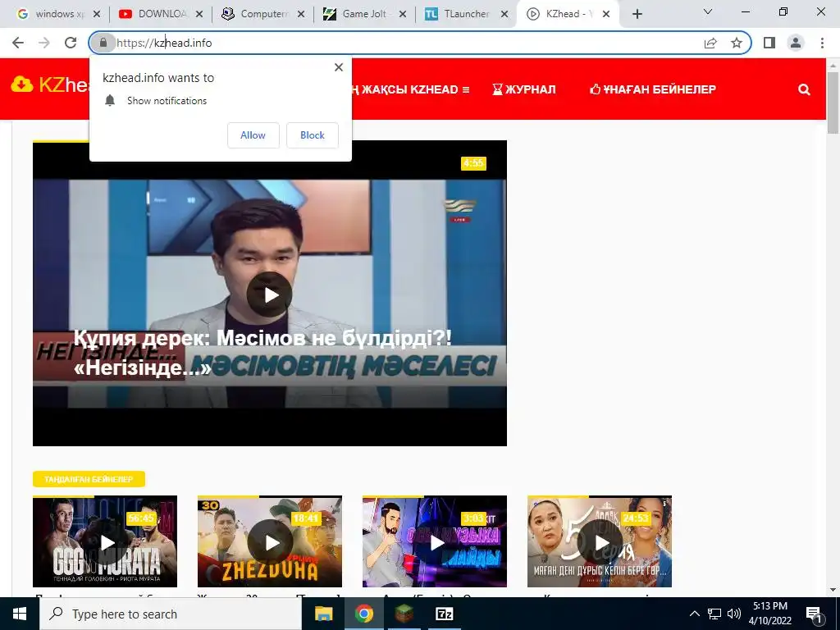
Task: Close the YouTube DOWNLOAD tab
Action: coord(199,15)
